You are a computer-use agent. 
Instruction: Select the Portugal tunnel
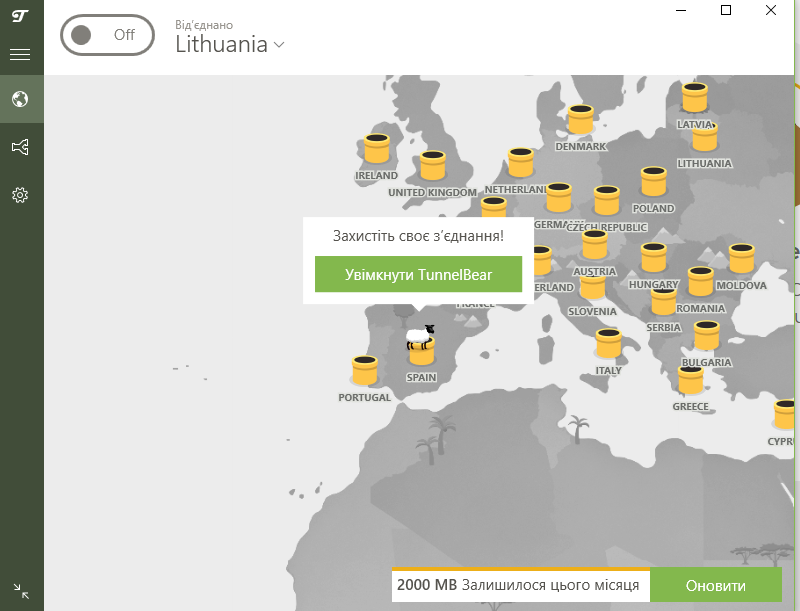(365, 370)
